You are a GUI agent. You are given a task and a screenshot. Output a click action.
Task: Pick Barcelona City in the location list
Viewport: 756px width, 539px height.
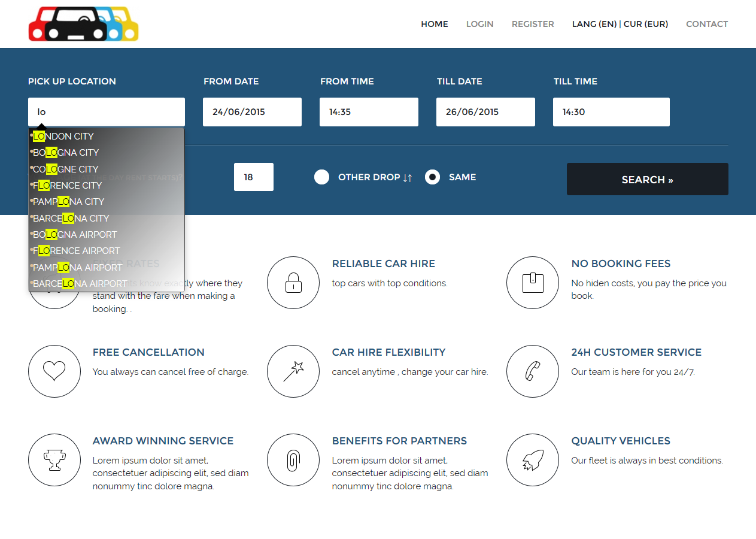107,218
